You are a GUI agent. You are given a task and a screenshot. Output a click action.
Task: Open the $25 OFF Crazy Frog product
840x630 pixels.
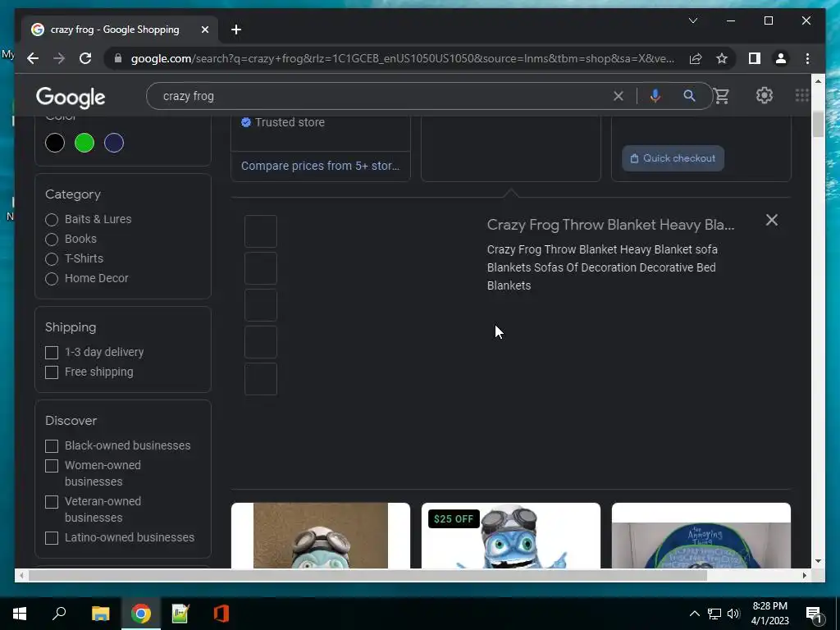tap(510, 536)
